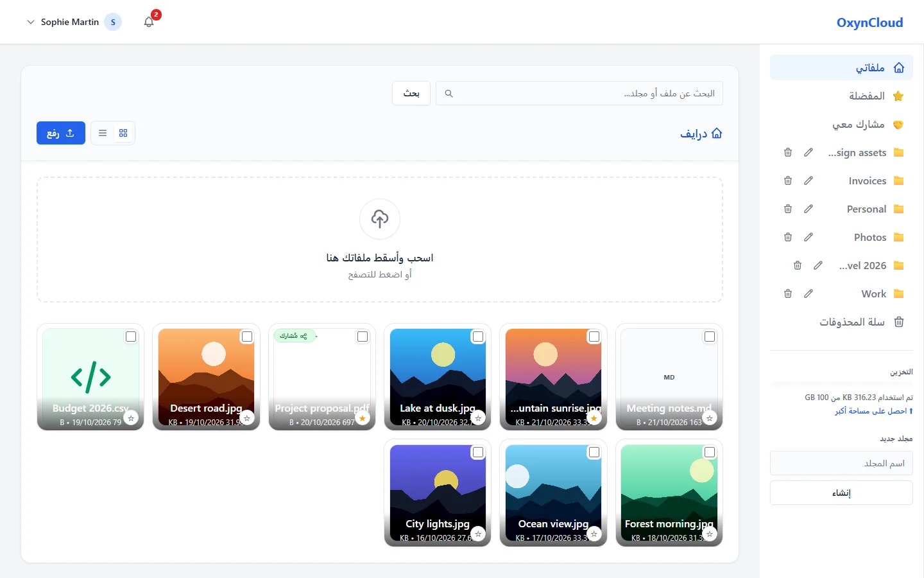Switch to list view
This screenshot has width=924, height=578.
pyautogui.click(x=103, y=133)
